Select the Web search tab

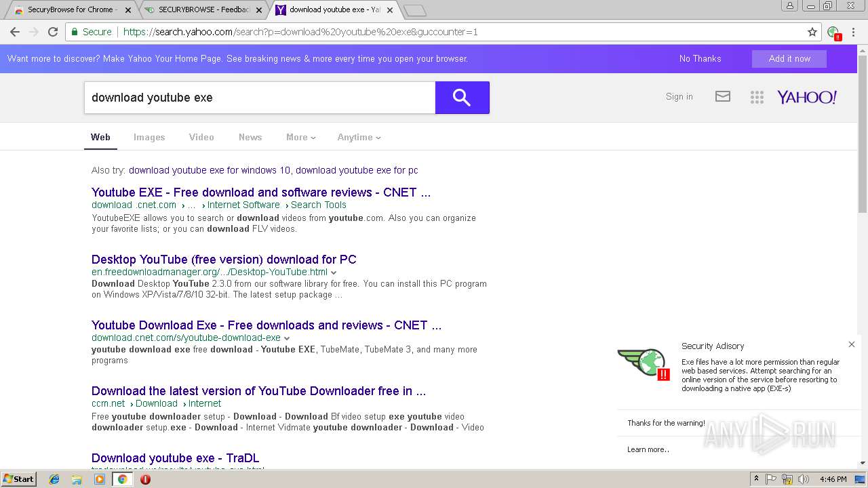click(100, 137)
